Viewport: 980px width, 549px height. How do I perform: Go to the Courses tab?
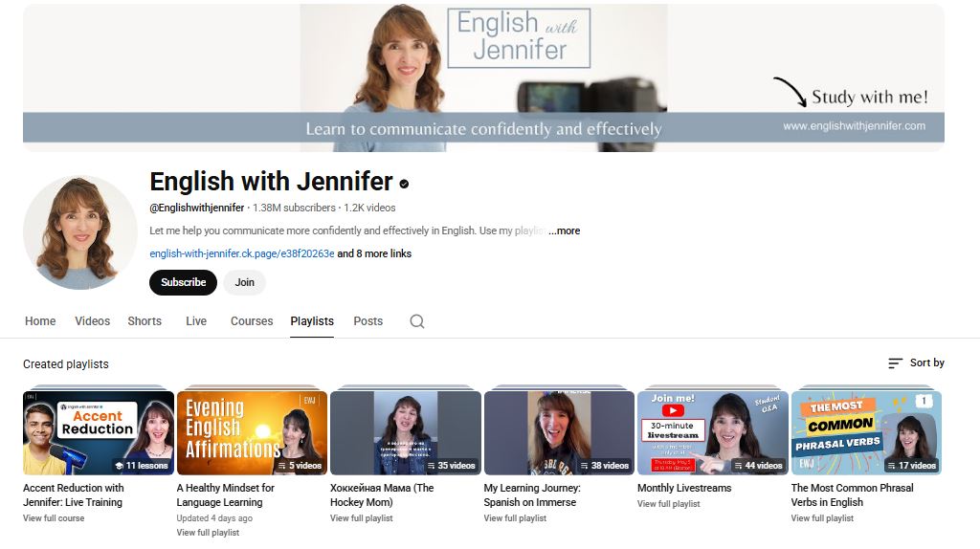(x=252, y=321)
